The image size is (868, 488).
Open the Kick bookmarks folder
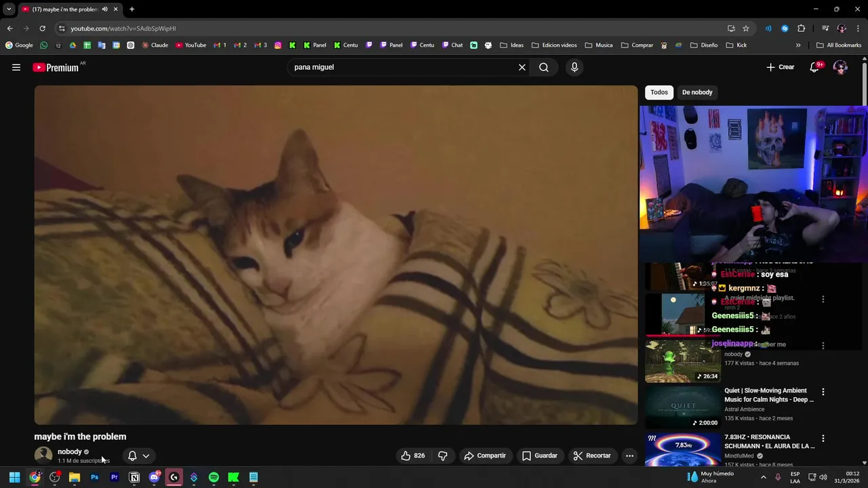click(736, 45)
